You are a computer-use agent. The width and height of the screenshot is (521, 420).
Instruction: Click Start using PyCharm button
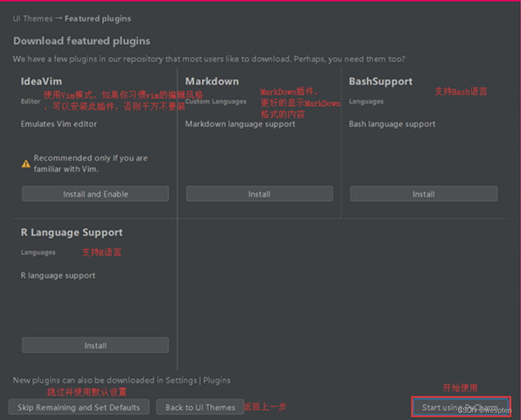click(461, 406)
